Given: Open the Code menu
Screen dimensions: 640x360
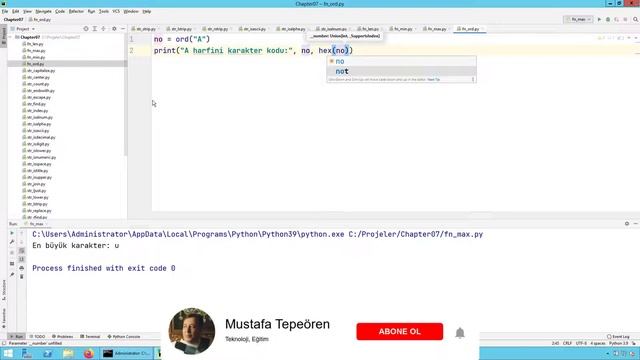Looking at the screenshot, I should point(60,11).
